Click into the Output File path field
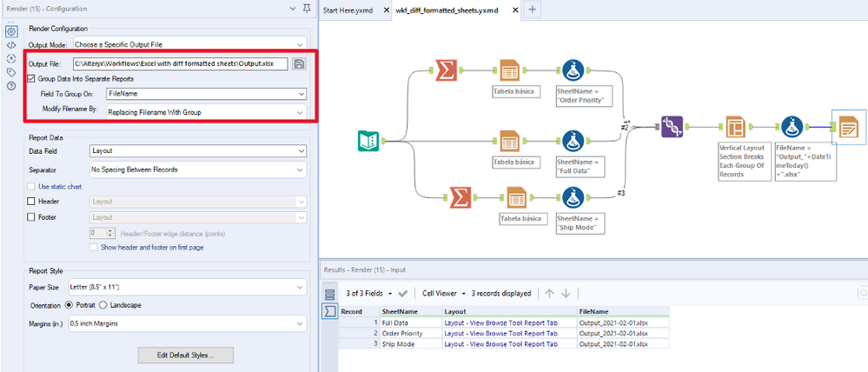 tap(180, 63)
